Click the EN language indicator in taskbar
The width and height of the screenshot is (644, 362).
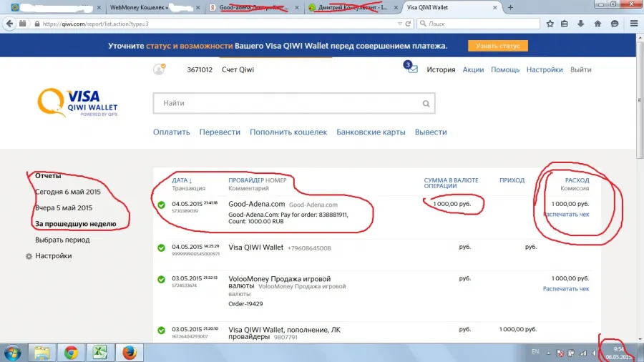tap(535, 352)
